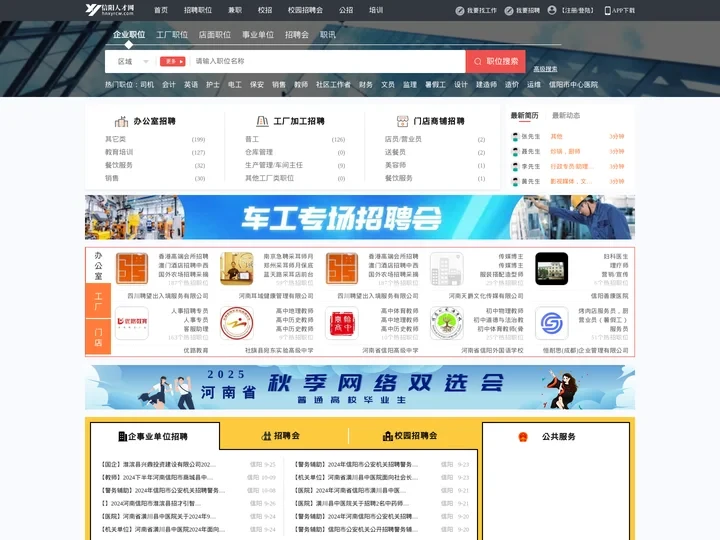Click the national emblem icon beside 公共服务

pyautogui.click(x=523, y=437)
